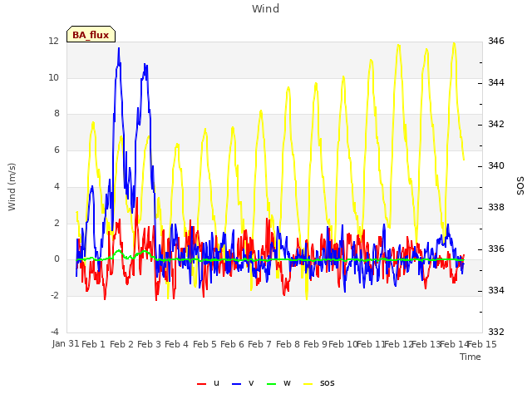Click the Time axis label

tap(470, 357)
